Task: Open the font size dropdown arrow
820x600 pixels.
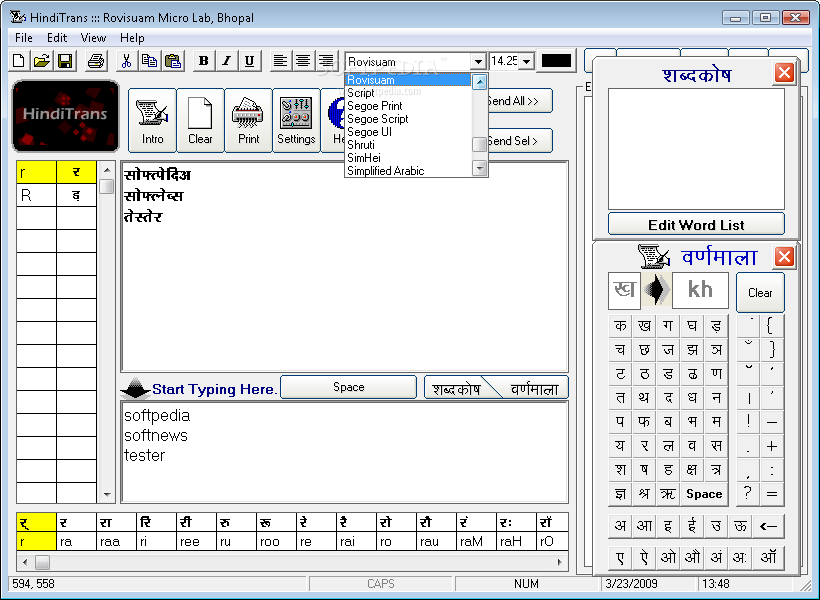Action: (527, 62)
